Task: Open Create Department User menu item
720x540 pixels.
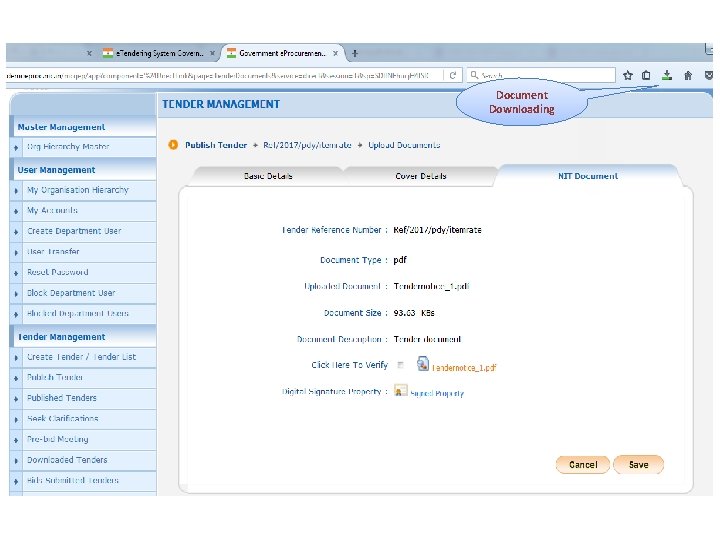Action: 74,231
